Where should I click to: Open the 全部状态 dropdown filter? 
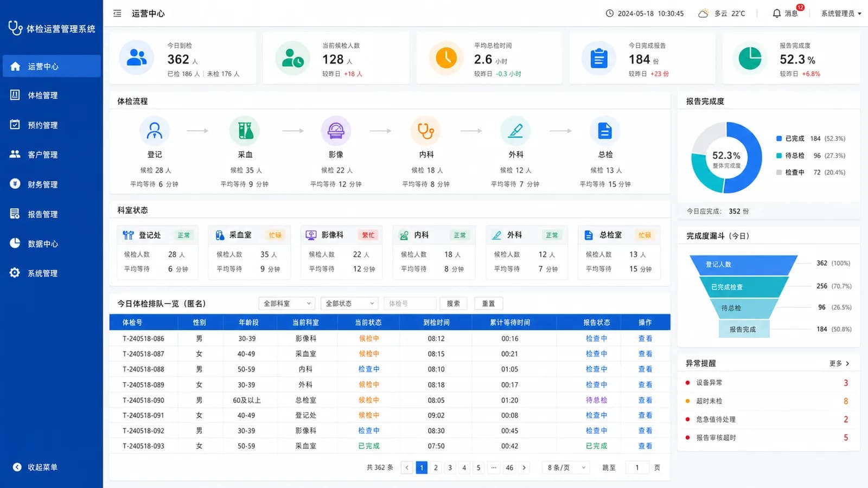pyautogui.click(x=349, y=303)
